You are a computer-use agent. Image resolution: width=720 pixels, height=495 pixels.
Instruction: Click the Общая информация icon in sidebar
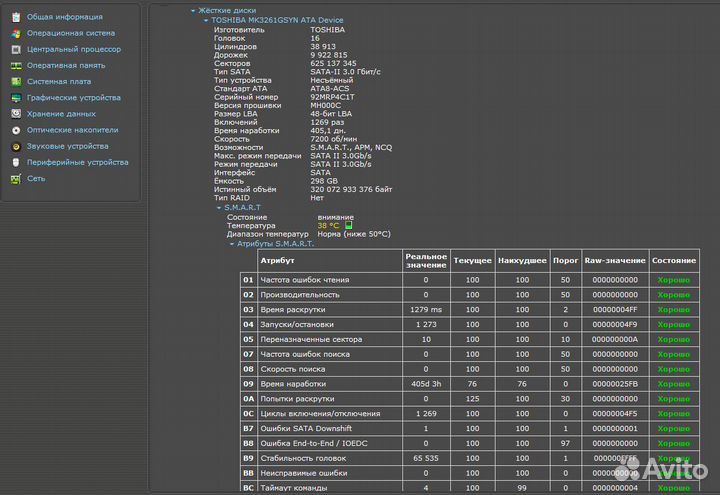coord(15,17)
